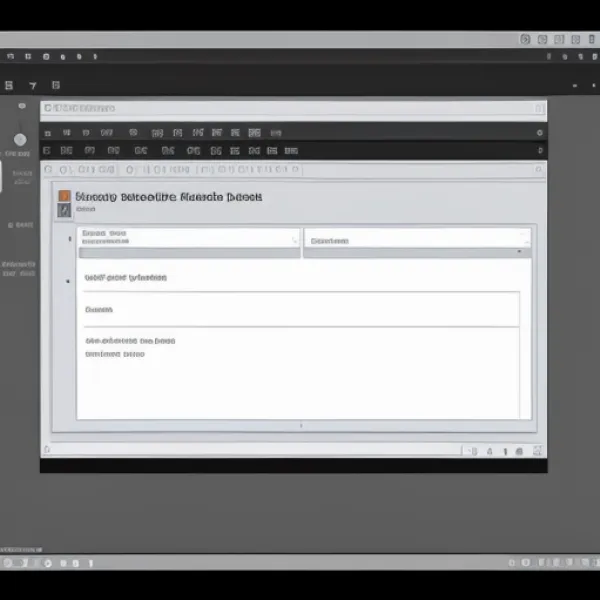Image resolution: width=600 pixels, height=600 pixels.
Task: Select the second tab in the dark top strip
Action: coord(31,86)
